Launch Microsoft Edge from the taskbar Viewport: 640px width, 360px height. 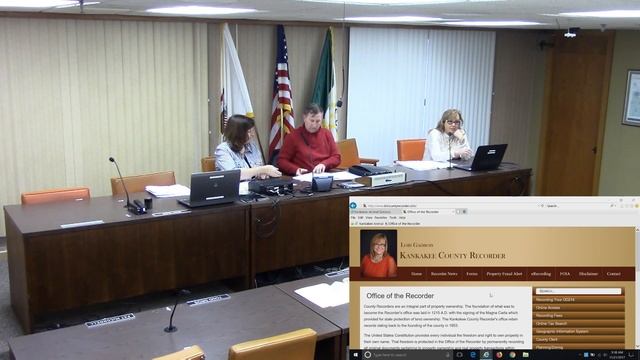[x=473, y=355]
